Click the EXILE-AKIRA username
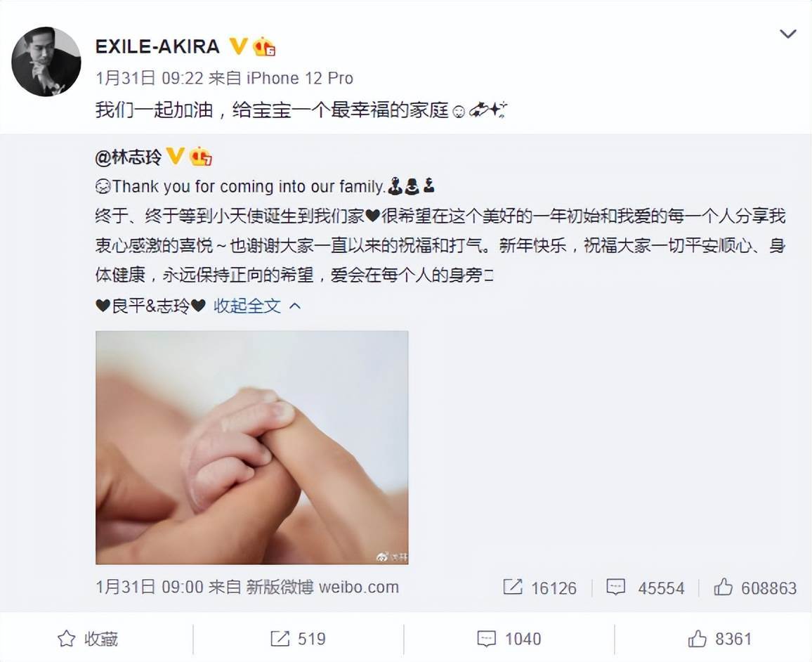Screen dimensions: 812x662 157,46
